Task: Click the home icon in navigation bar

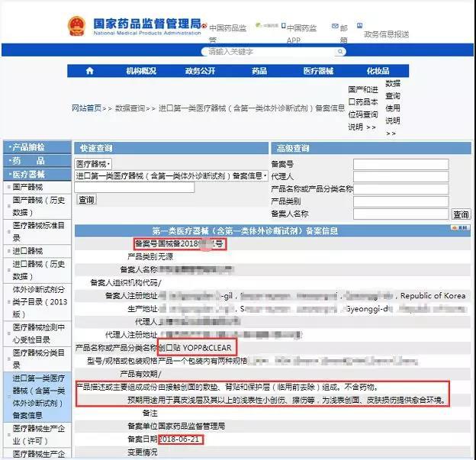Action: [x=89, y=71]
